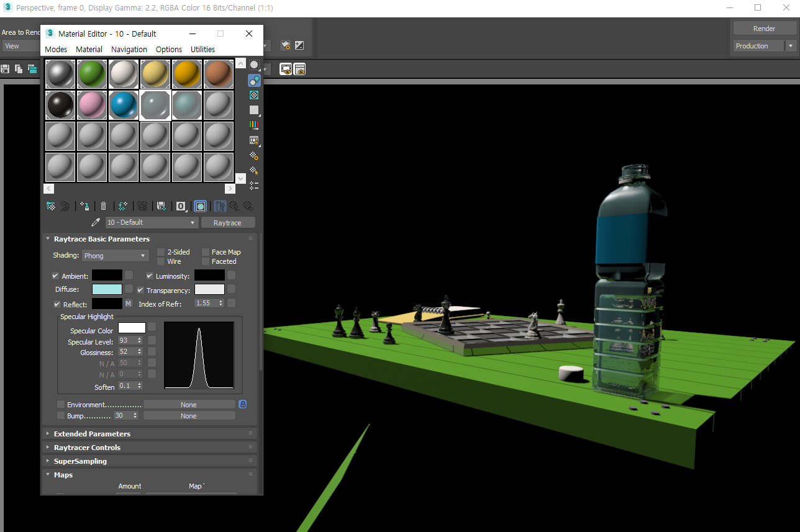Image resolution: width=800 pixels, height=532 pixels.
Task: Open Material Editor Options gear icon
Action: point(254,155)
